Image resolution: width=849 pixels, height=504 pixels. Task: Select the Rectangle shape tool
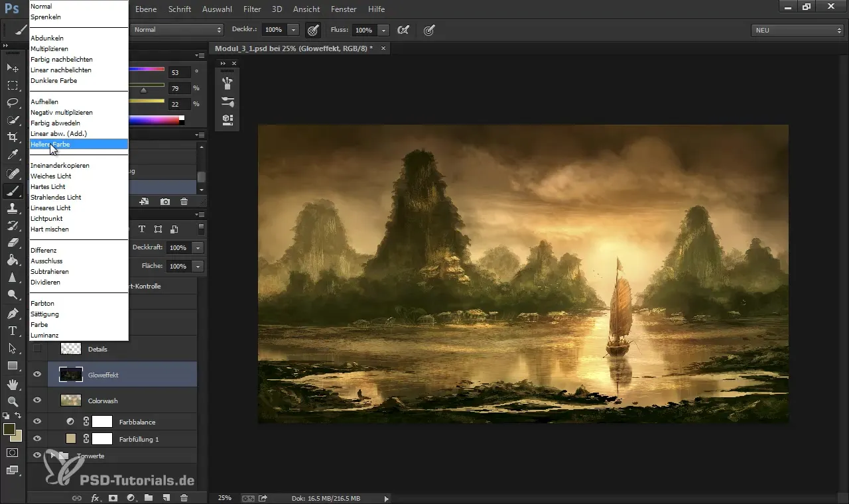tap(13, 365)
